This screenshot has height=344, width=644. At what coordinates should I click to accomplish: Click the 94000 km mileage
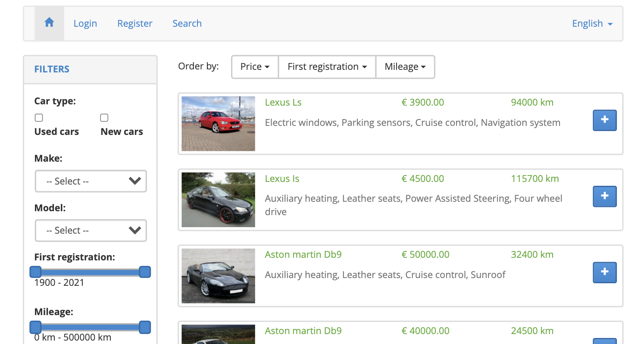tap(532, 103)
